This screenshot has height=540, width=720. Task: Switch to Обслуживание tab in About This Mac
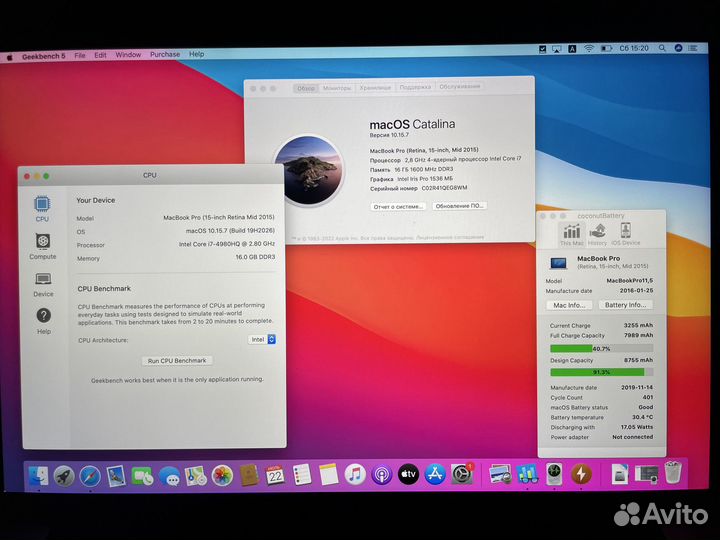pos(460,86)
